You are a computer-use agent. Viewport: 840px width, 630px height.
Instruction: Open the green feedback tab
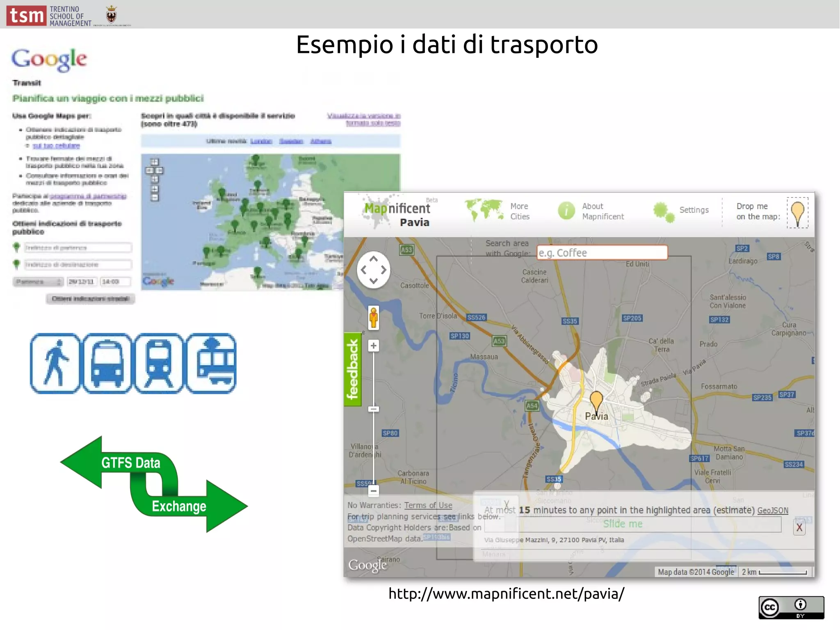(x=352, y=369)
